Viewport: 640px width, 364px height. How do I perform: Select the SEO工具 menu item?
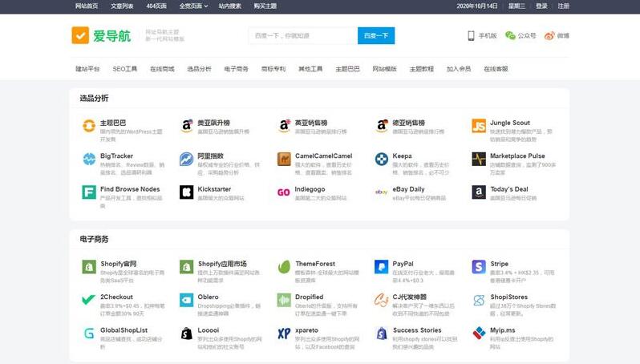124,69
